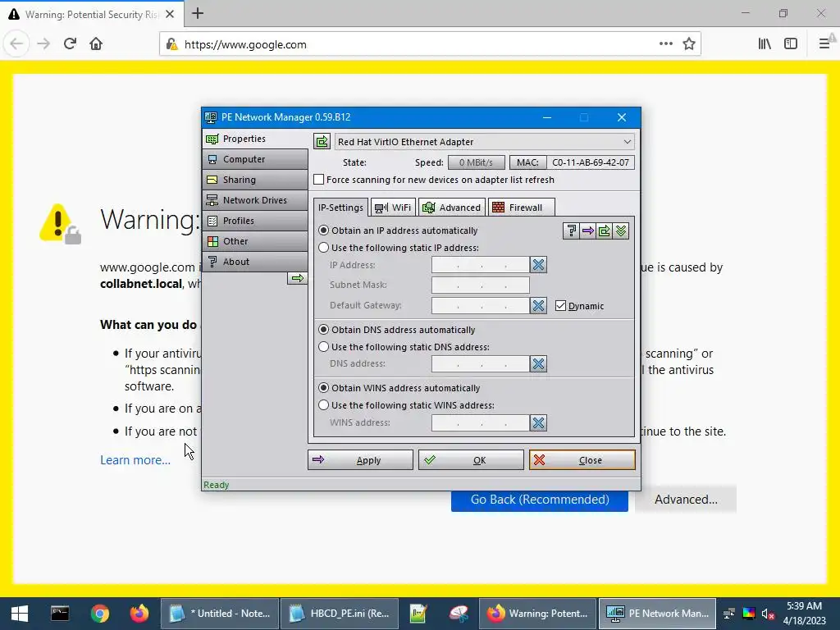Click the purple arrow icon in IP-Settings toolbar
The width and height of the screenshot is (840, 630).
click(x=587, y=231)
